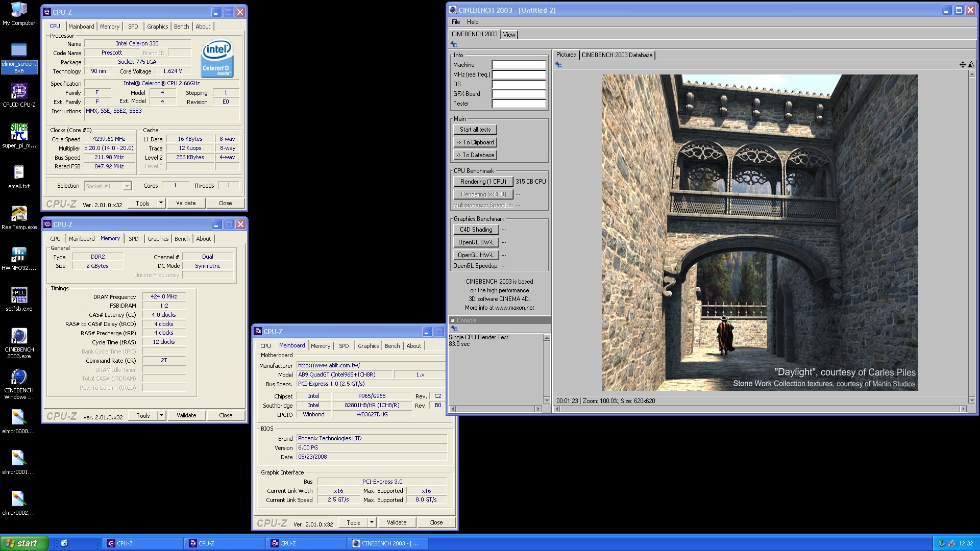Viewport: 980px width, 551px height.
Task: Click pin icon in Console panel
Action: point(454,329)
